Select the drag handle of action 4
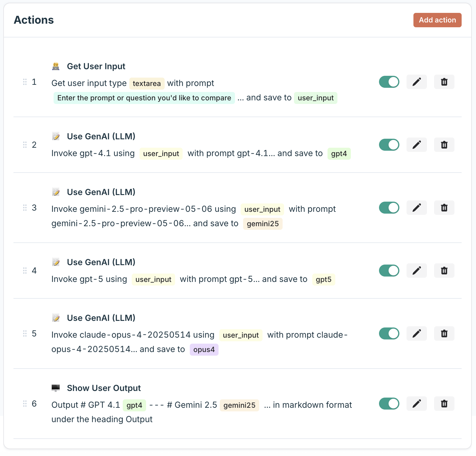Screen dimensions: 476x456 coord(25,271)
